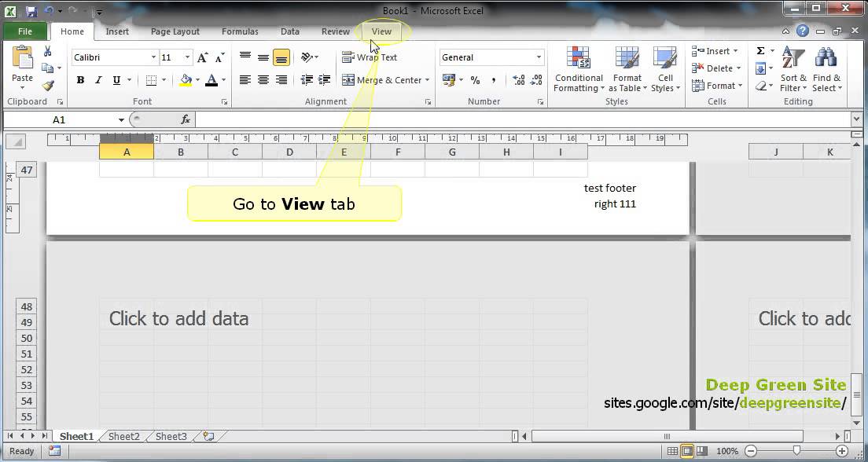The width and height of the screenshot is (868, 462).
Task: Open Find & Select binoculars menu
Action: [826, 69]
